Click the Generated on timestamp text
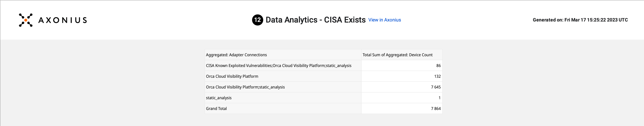 coord(580,20)
